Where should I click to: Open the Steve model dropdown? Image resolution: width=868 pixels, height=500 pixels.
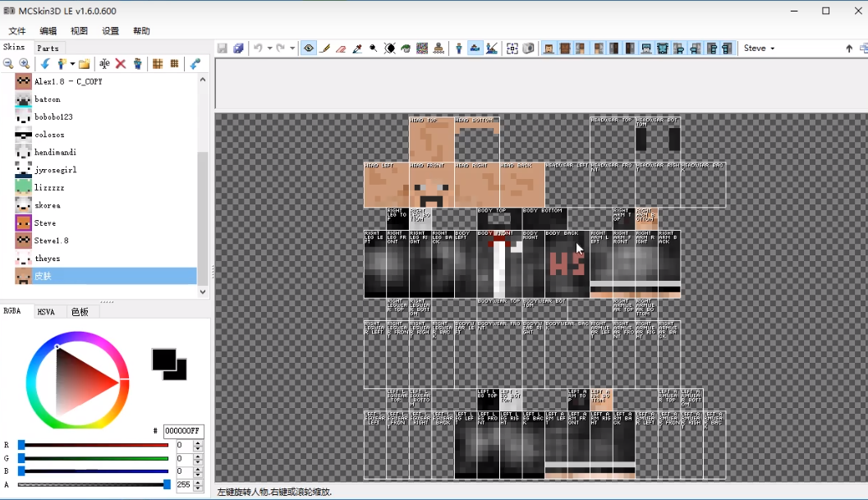760,48
